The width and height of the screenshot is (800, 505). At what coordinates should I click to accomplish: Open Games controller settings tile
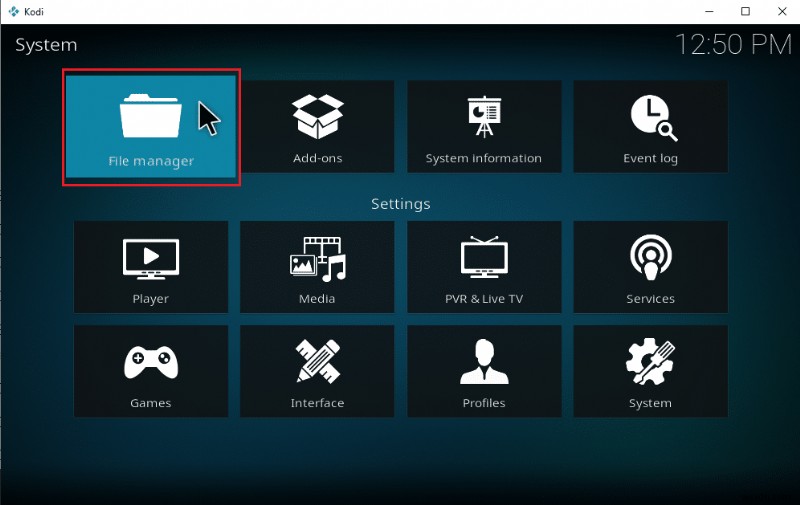coord(151,371)
